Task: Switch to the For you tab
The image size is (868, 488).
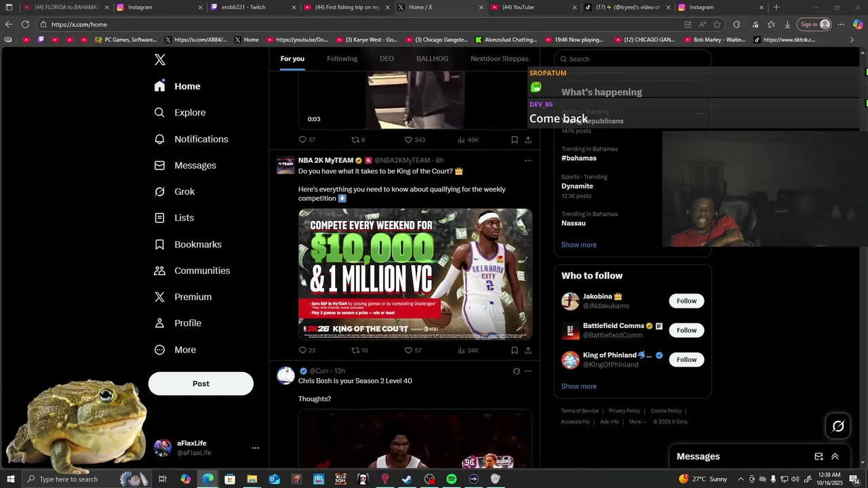Action: tap(292, 59)
